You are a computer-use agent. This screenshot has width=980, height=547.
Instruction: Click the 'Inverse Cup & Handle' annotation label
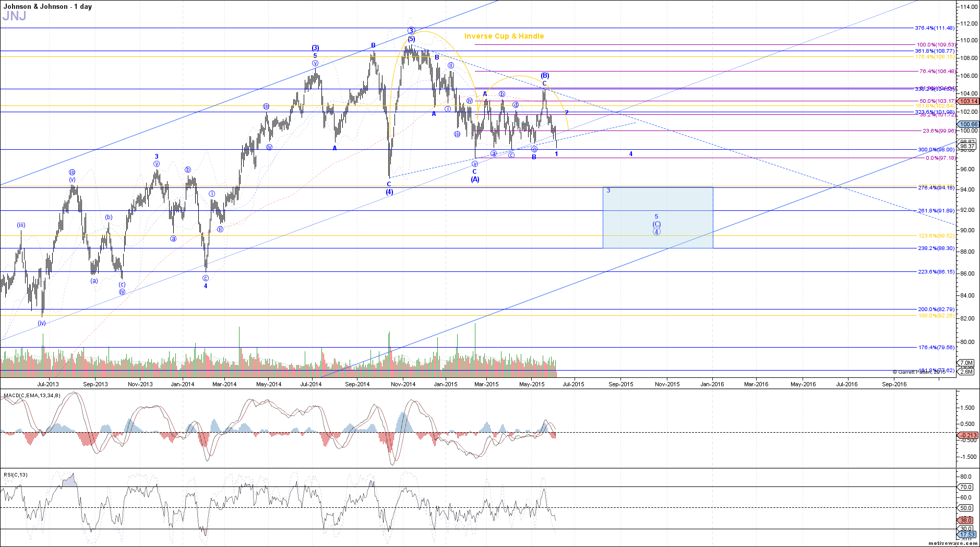pos(504,36)
